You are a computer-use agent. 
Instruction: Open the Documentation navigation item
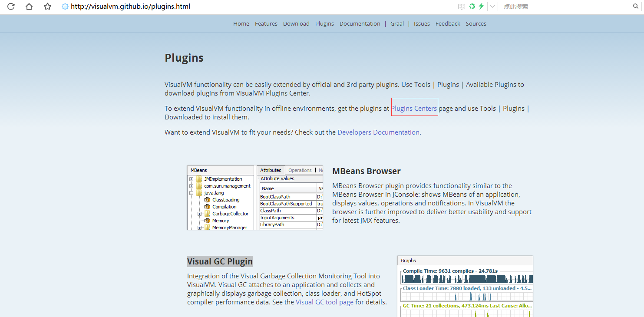pos(360,23)
